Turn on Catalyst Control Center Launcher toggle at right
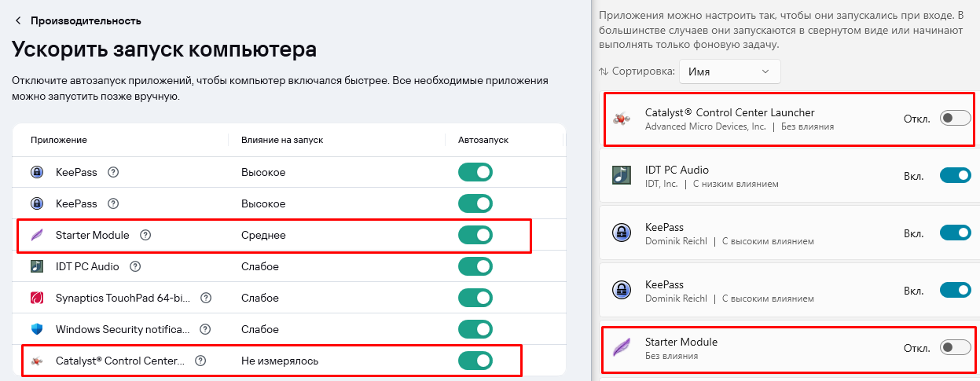The width and height of the screenshot is (980, 381). [956, 119]
